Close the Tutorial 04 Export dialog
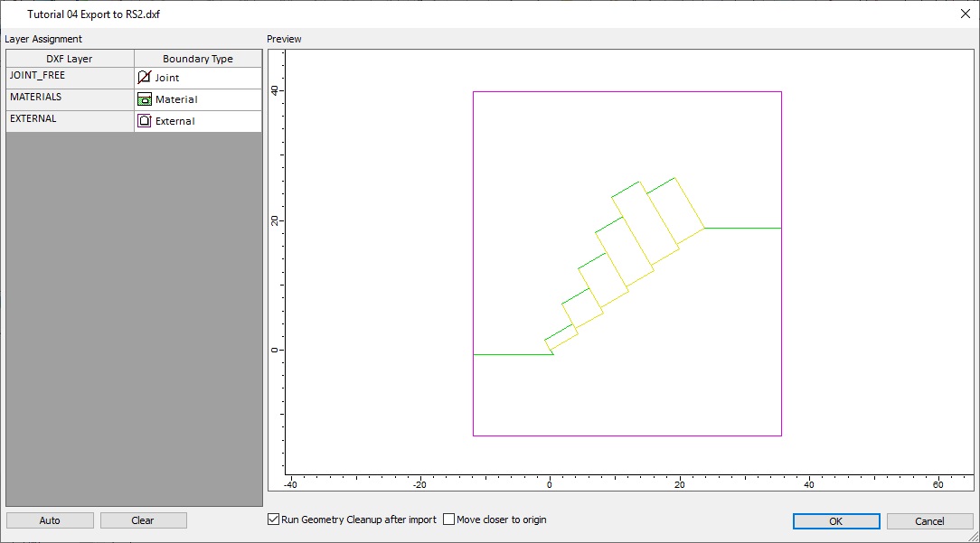This screenshot has height=543, width=980. pyautogui.click(x=966, y=14)
